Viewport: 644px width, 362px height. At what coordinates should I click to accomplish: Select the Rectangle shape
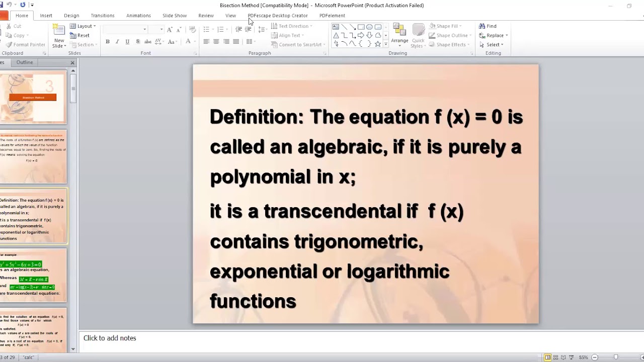[361, 27]
